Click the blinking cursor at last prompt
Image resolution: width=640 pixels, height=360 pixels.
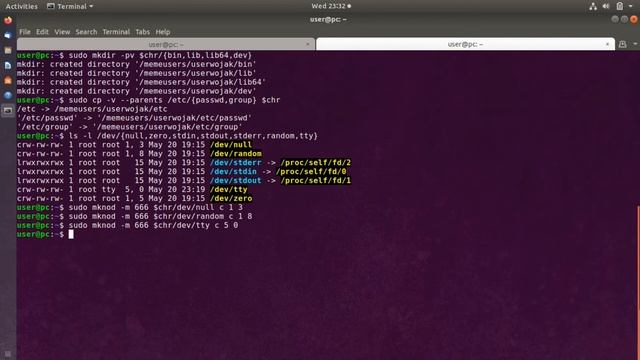71,234
